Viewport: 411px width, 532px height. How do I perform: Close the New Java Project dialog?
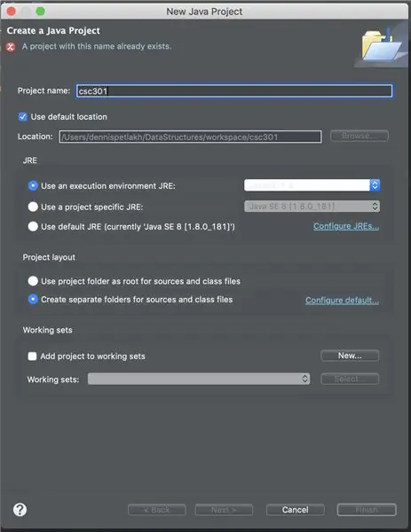(12, 12)
